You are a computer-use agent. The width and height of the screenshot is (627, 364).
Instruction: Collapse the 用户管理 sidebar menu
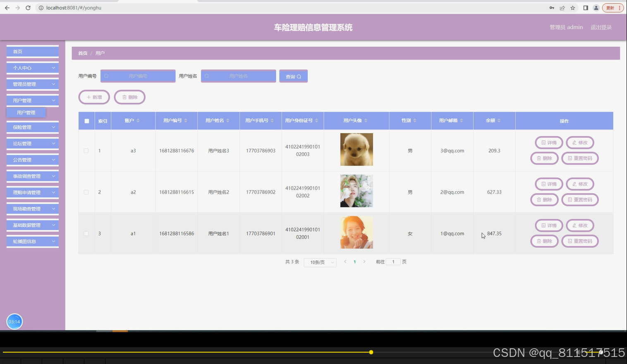33,101
